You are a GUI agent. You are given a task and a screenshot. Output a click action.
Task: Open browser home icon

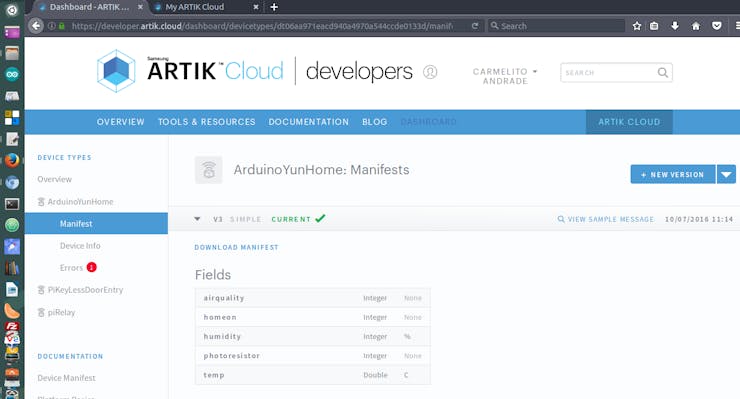coord(696,26)
